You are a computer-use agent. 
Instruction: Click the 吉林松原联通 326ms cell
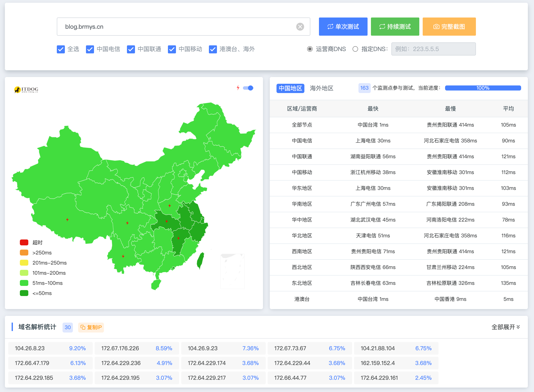(x=450, y=283)
